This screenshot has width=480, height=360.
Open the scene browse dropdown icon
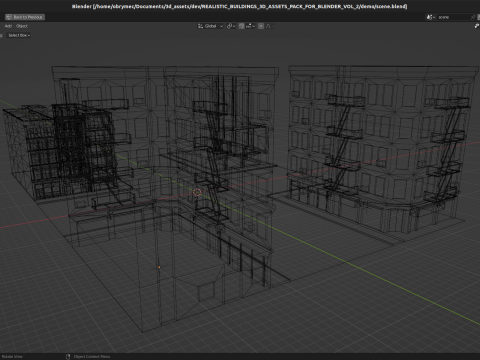click(x=431, y=17)
